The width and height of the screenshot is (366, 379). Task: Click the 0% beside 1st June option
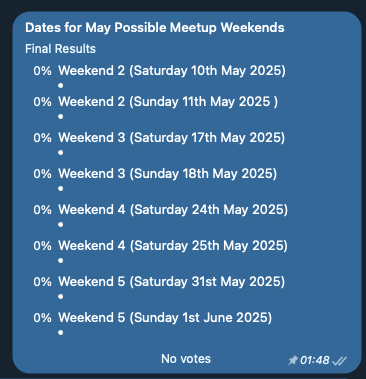pos(42,318)
